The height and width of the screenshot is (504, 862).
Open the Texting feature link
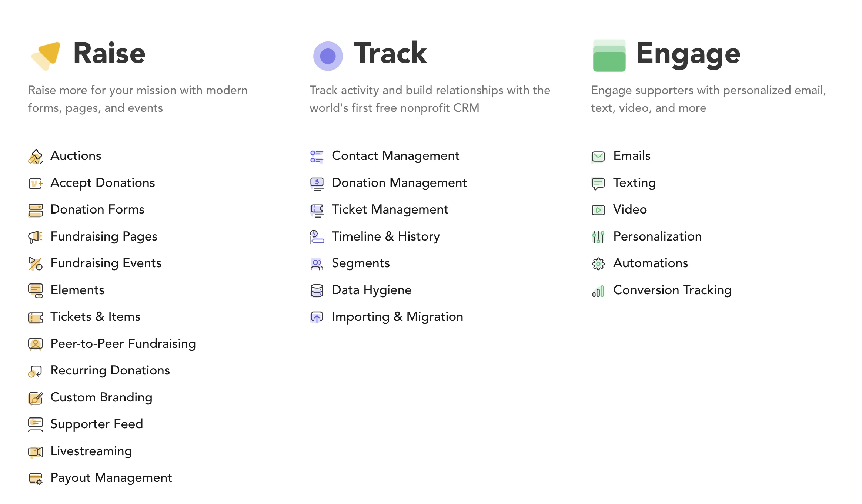click(634, 183)
